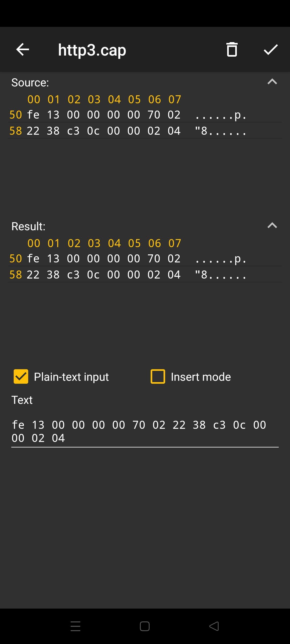Select byte fe in Source row 50
The image size is (290, 644).
tap(33, 115)
